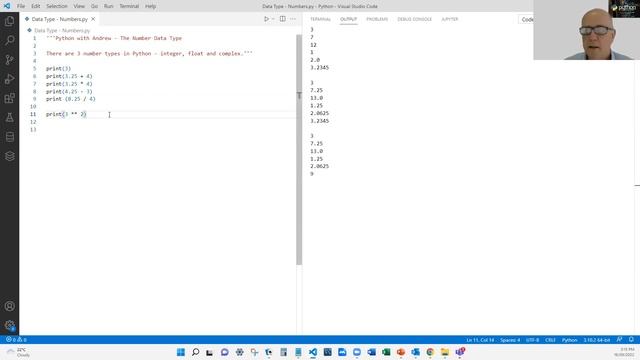Click code line print(3.25 + 4)
This screenshot has width=640, height=360.
coord(69,76)
